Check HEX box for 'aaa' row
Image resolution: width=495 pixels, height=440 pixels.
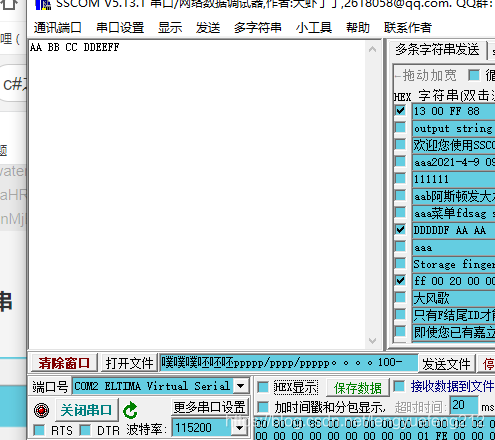click(x=400, y=246)
